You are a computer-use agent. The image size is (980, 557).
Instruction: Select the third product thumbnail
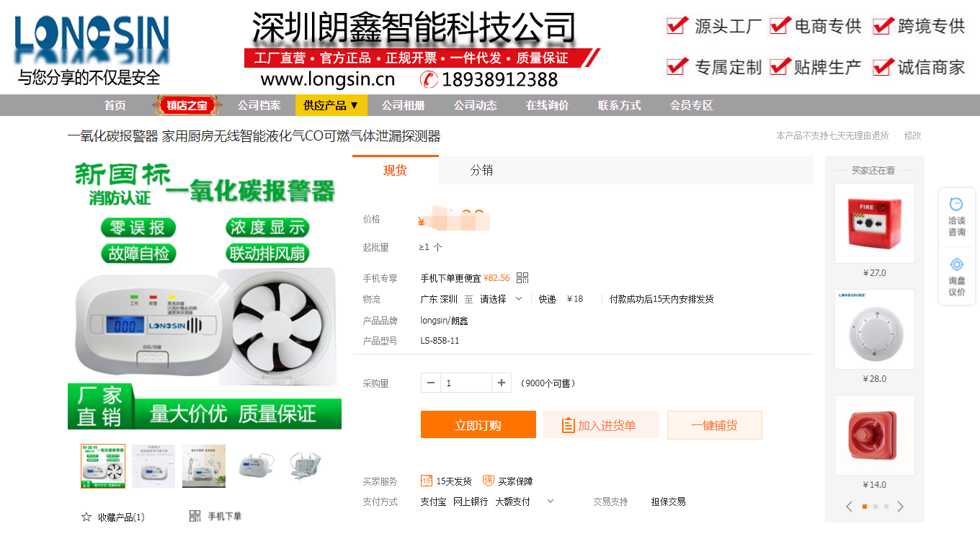tap(204, 466)
